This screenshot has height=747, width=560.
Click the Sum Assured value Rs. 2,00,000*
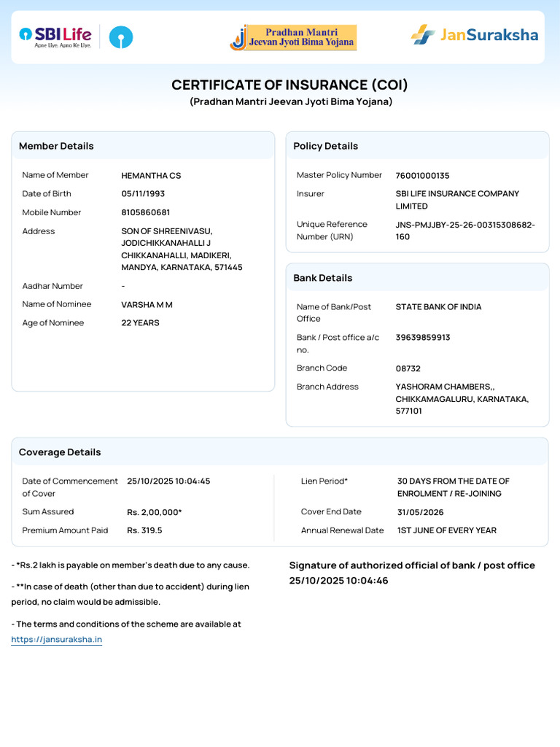click(154, 512)
